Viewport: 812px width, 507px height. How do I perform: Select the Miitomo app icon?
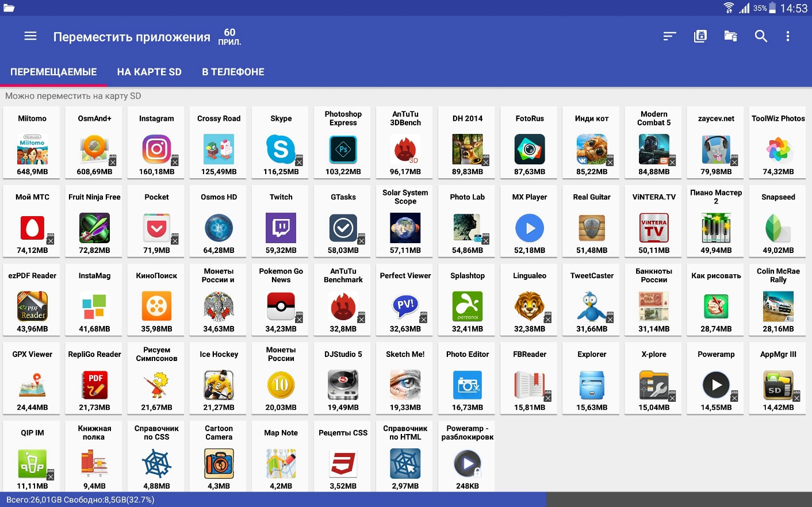(x=32, y=149)
